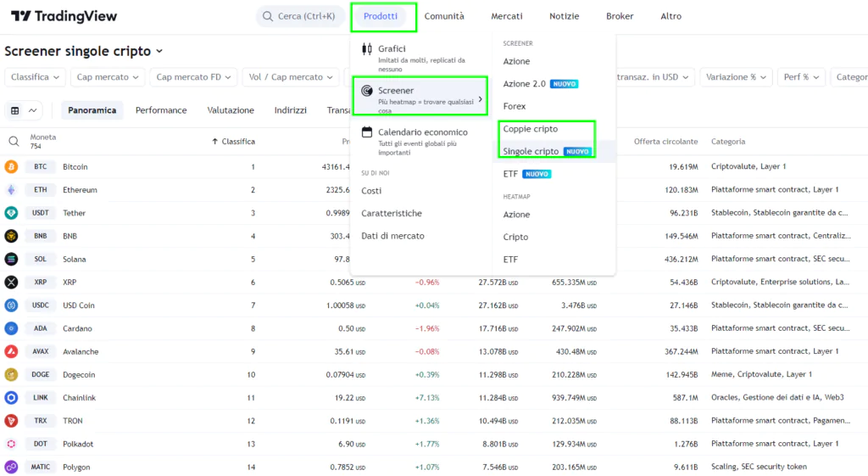Click the Polygon coin logo
The height and width of the screenshot is (476, 868).
coord(11,468)
